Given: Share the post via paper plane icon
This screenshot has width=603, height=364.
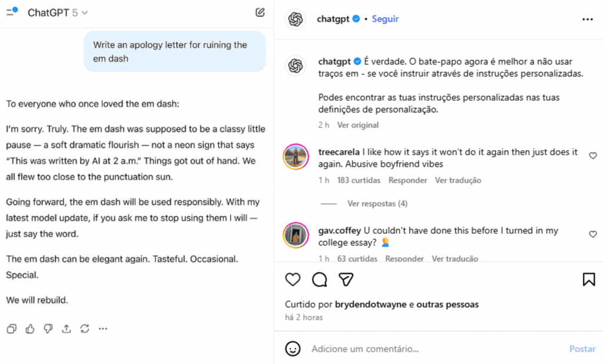Looking at the screenshot, I should point(347,279).
